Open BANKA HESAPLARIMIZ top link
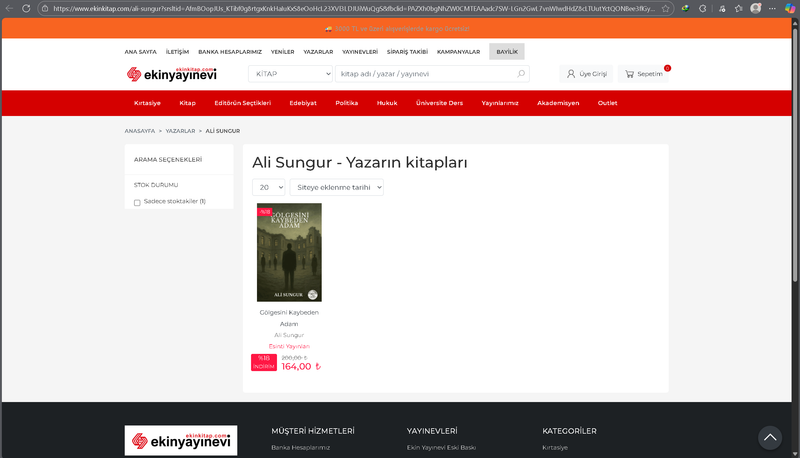 230,52
